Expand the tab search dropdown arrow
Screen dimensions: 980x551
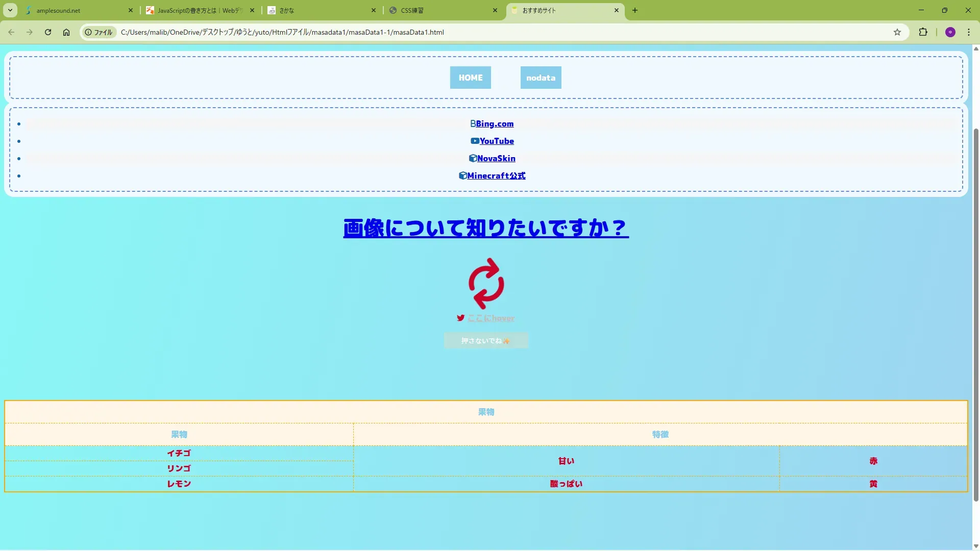(x=10, y=10)
